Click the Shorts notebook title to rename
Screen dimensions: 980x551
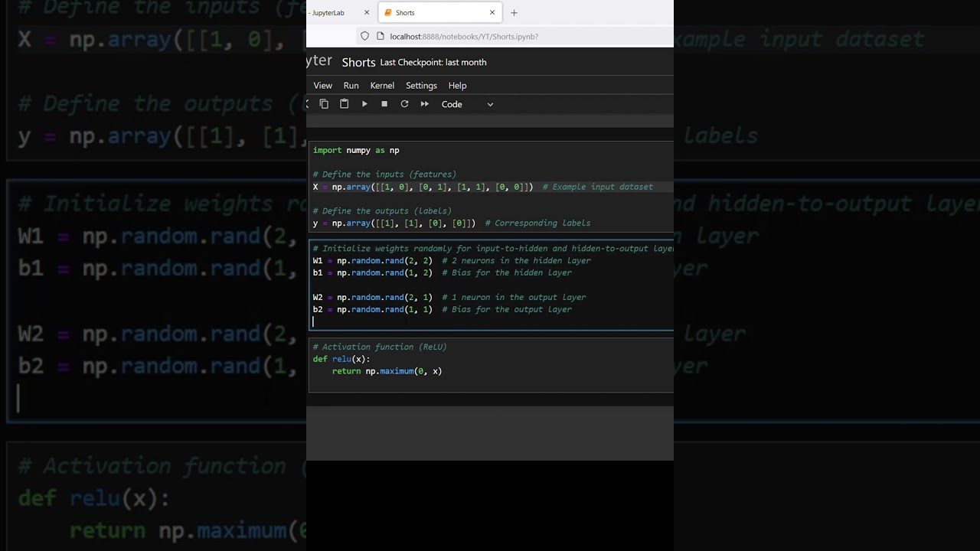[x=358, y=62]
